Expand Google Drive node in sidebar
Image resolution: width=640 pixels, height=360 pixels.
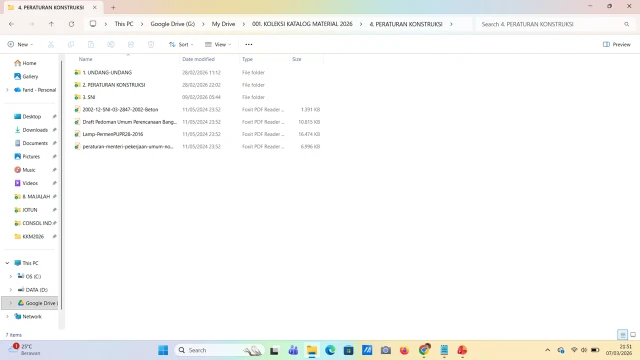[11, 303]
